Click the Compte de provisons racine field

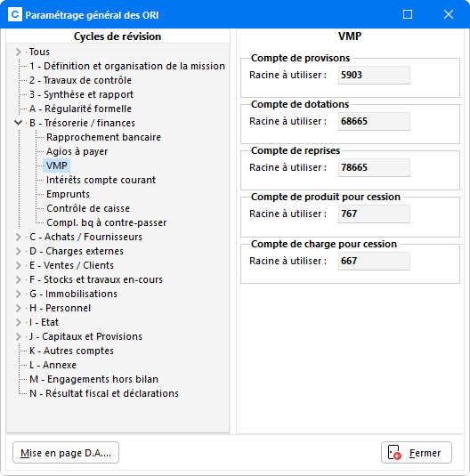click(374, 75)
